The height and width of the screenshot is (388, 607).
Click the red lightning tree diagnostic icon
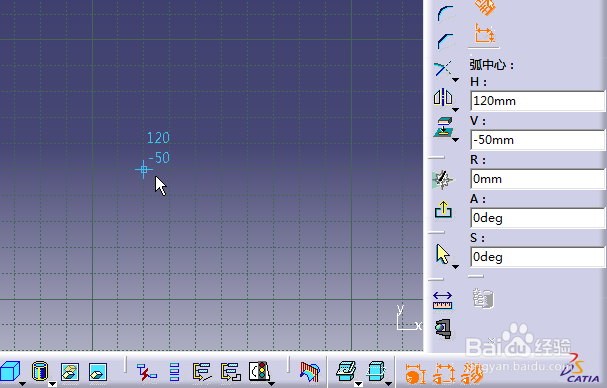(x=146, y=373)
